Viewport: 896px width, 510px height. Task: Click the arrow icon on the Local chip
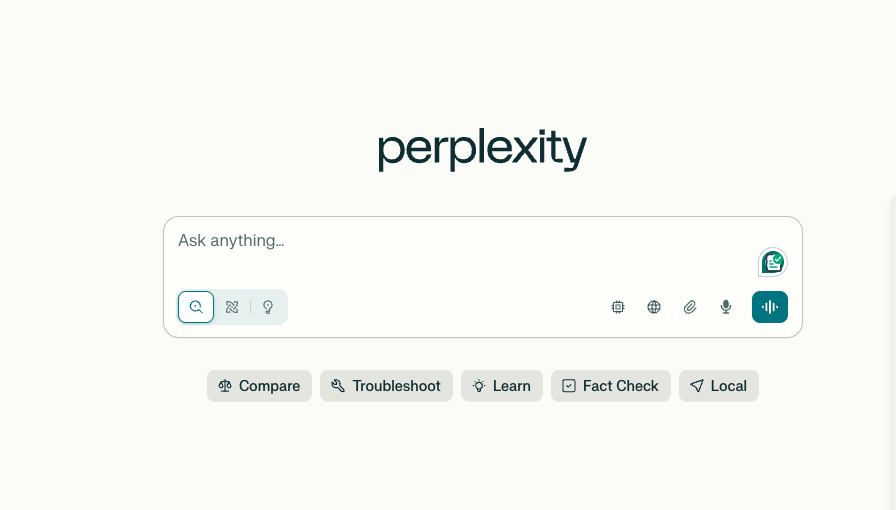pos(697,386)
